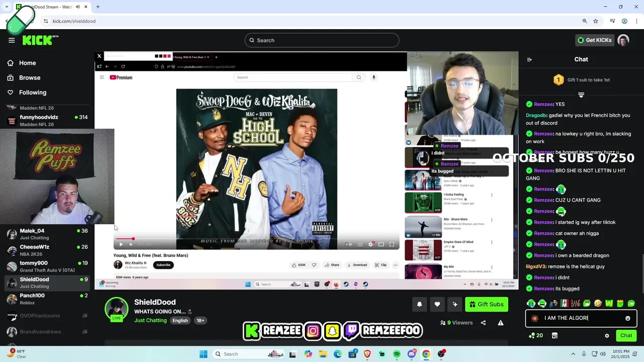
Task: Open a new Chrome tab
Action: 98,7
